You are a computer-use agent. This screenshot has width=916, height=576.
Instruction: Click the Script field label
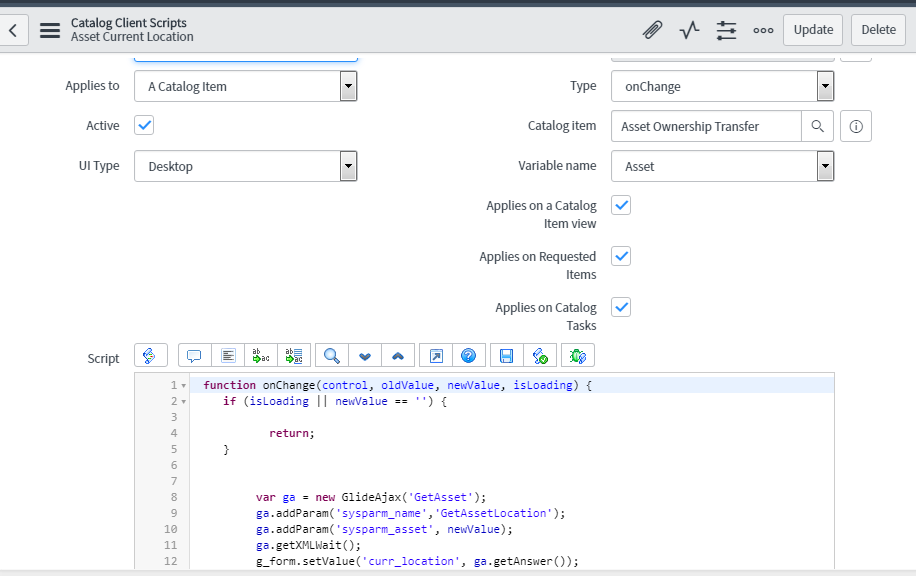pos(103,359)
